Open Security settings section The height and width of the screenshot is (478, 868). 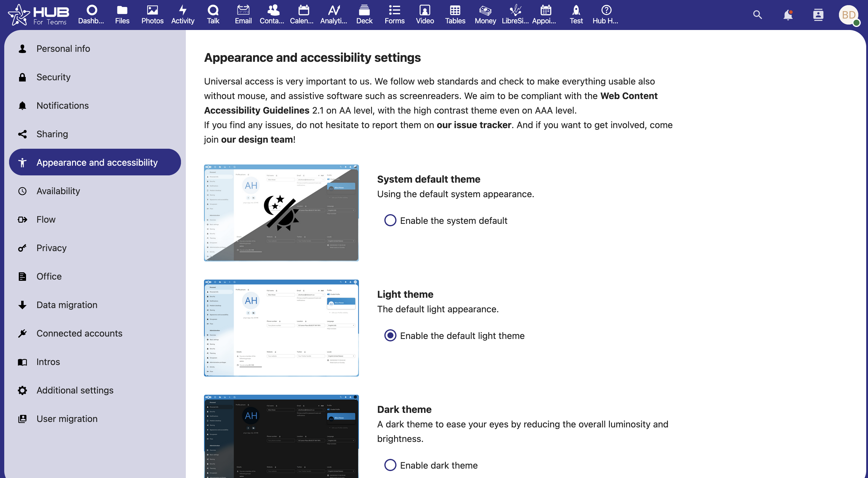pyautogui.click(x=95, y=77)
